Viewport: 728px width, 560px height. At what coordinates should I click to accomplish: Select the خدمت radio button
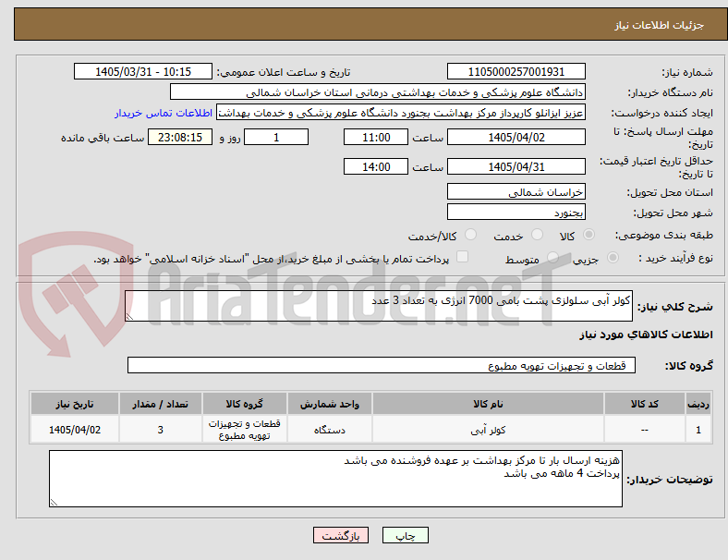(x=537, y=235)
